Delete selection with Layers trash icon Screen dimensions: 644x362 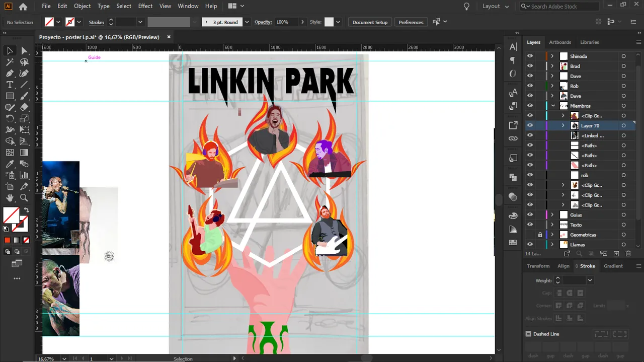(x=628, y=254)
